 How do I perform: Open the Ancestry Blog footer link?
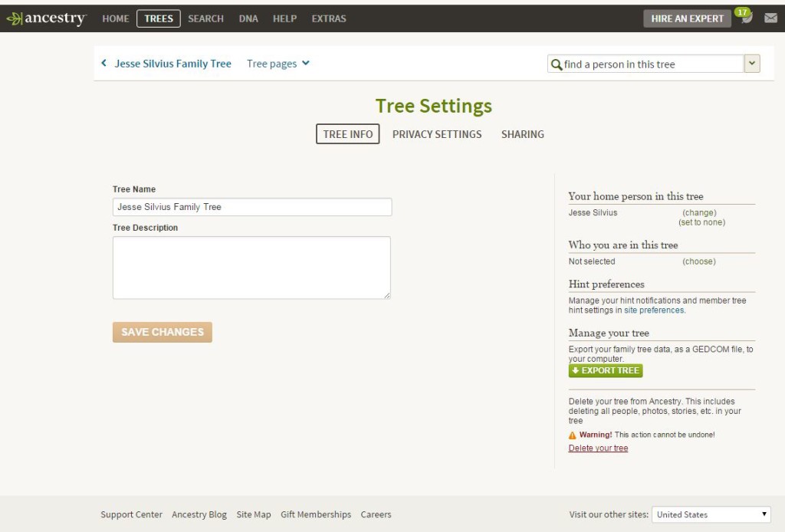199,514
